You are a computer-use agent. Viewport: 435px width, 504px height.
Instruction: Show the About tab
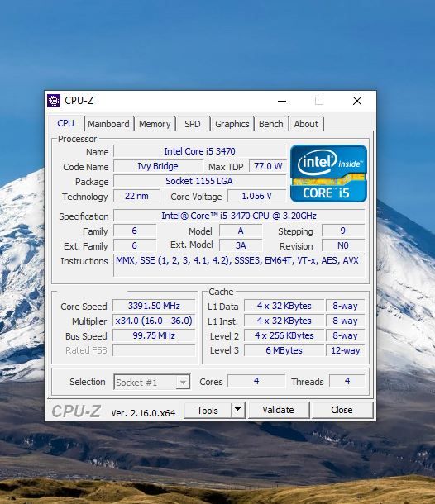pyautogui.click(x=306, y=124)
